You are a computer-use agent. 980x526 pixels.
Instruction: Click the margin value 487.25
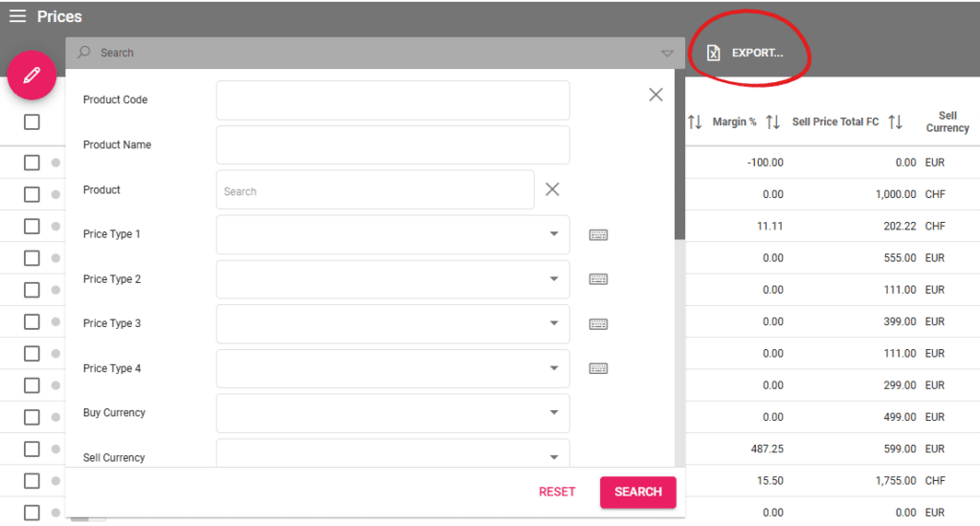click(767, 449)
